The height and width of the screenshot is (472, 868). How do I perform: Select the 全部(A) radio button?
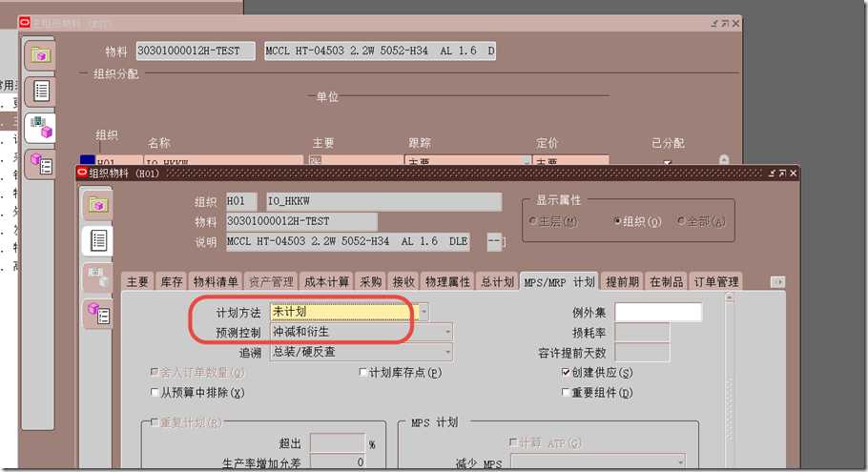[681, 221]
